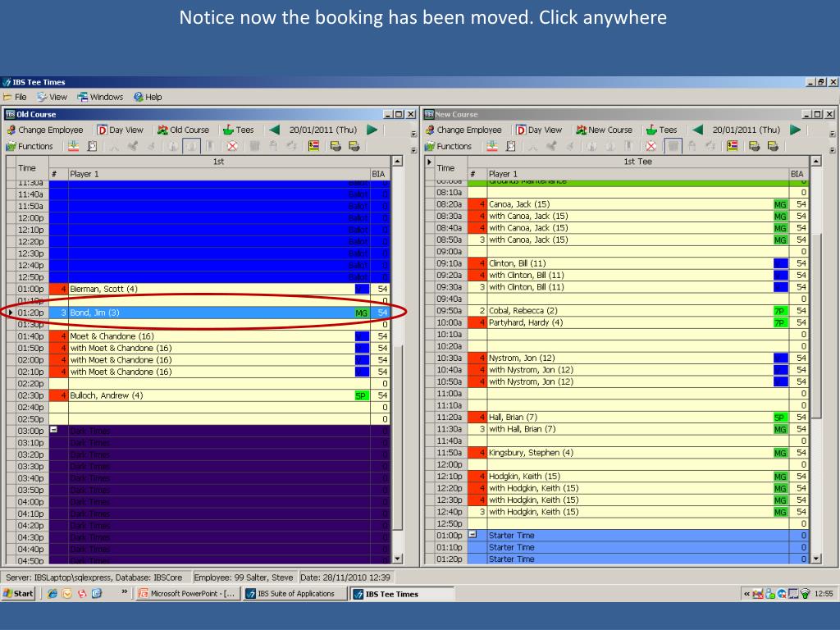Click the BIA column header in Old Course

point(380,174)
